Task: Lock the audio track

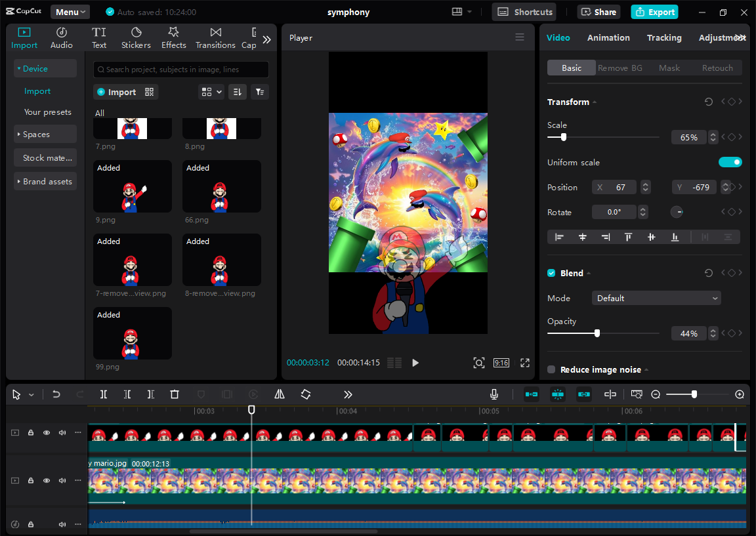Action: coord(31,524)
